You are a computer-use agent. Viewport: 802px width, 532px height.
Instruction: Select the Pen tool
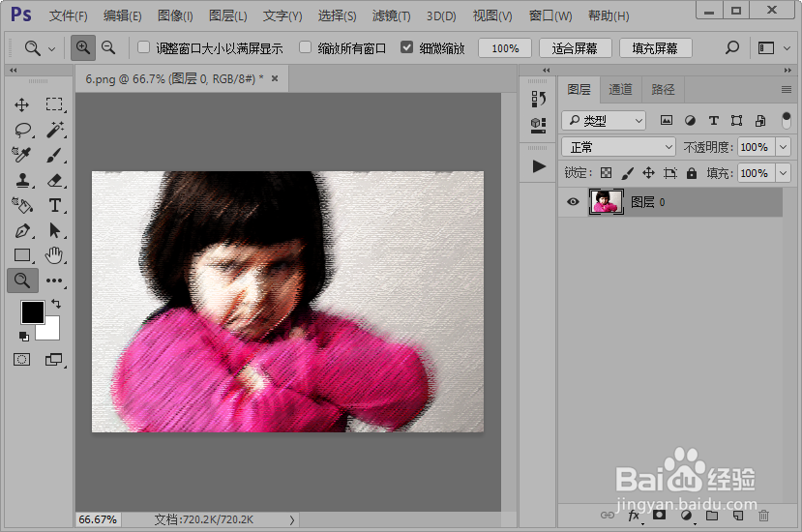point(22,231)
